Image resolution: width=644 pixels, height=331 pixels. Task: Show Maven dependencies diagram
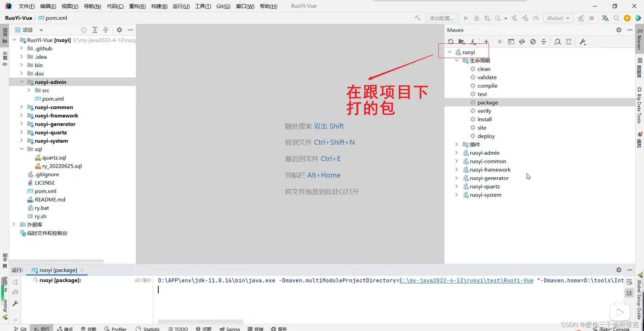569,42
